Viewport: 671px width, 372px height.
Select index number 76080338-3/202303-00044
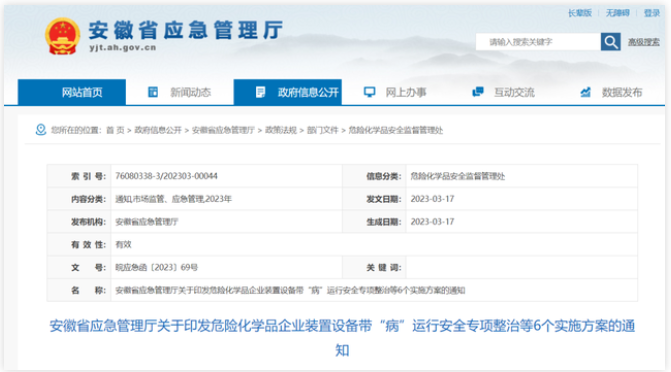click(166, 176)
